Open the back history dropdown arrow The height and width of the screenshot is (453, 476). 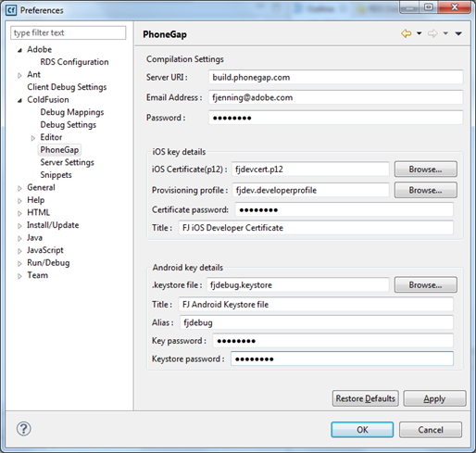point(419,33)
